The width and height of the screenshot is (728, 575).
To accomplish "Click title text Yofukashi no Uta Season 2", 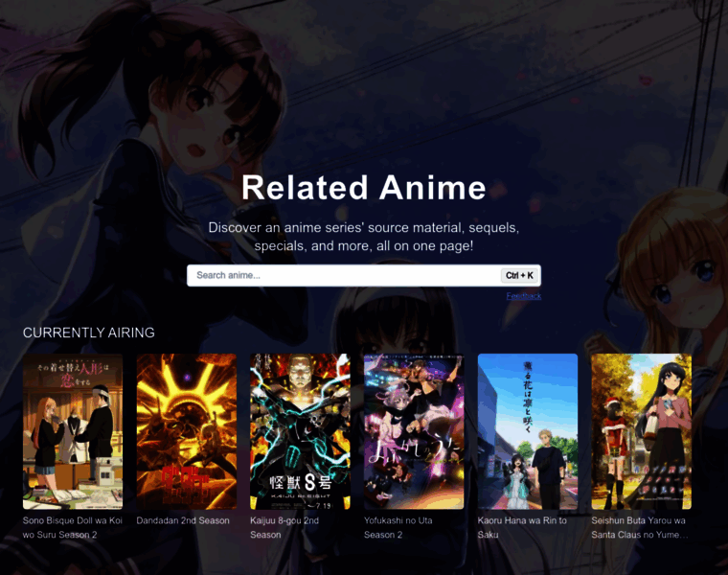I will pos(398,528).
